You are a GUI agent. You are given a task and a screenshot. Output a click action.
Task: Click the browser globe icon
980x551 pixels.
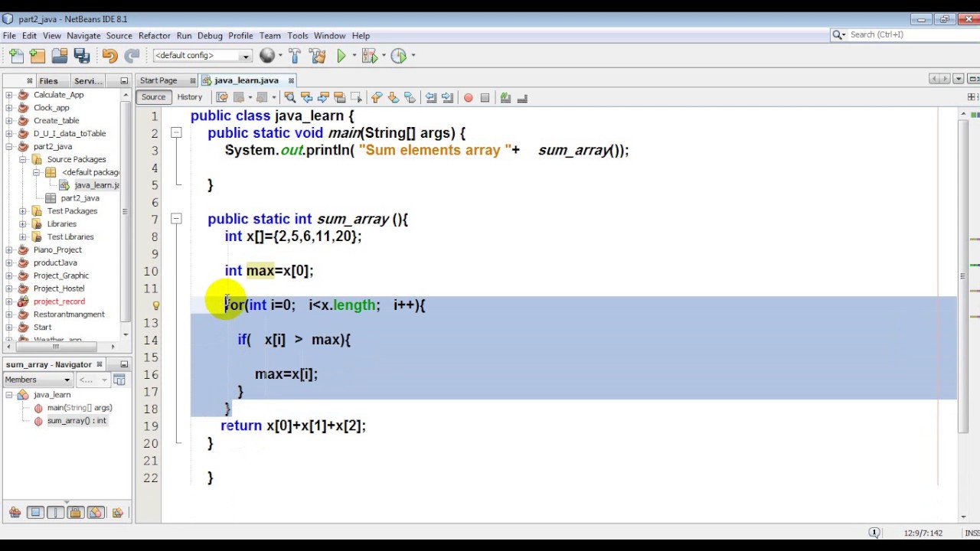point(266,55)
